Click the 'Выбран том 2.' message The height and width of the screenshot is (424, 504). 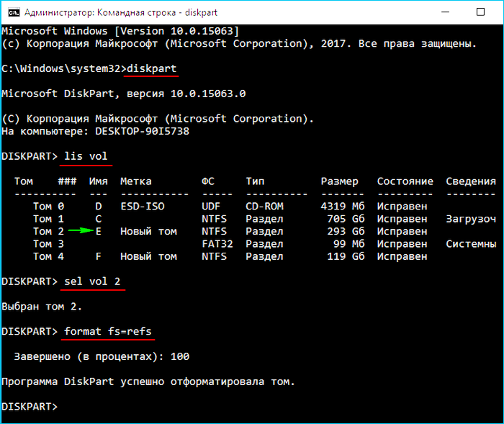pos(42,306)
